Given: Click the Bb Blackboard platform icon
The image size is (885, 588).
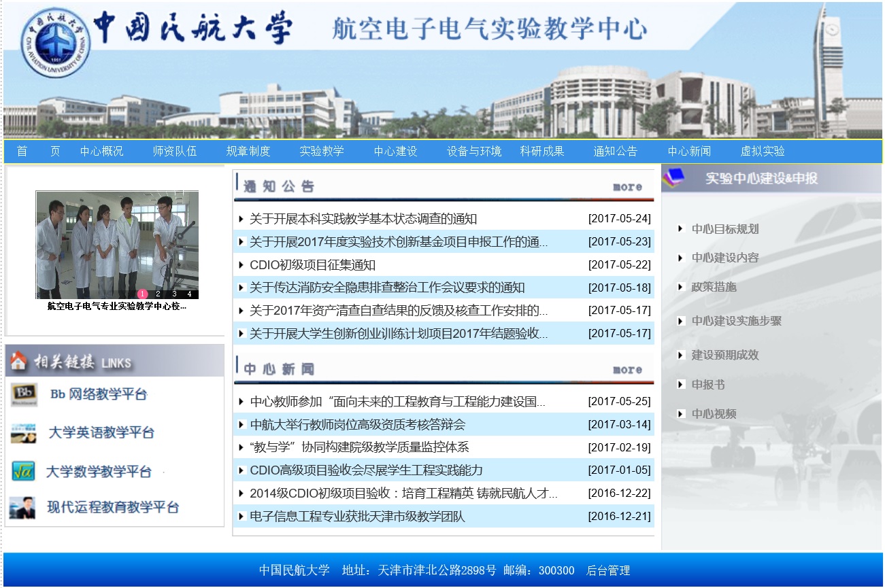Looking at the screenshot, I should pos(24,395).
